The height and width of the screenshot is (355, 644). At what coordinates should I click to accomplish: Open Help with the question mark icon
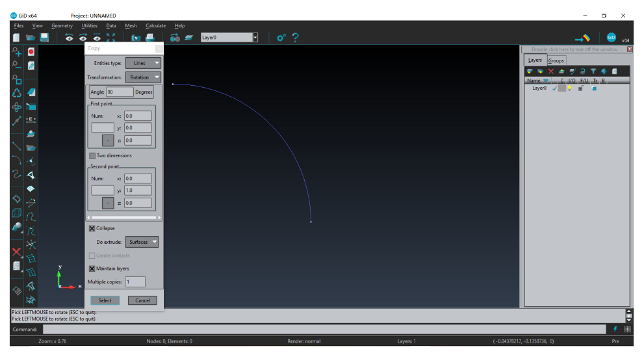[x=295, y=38]
